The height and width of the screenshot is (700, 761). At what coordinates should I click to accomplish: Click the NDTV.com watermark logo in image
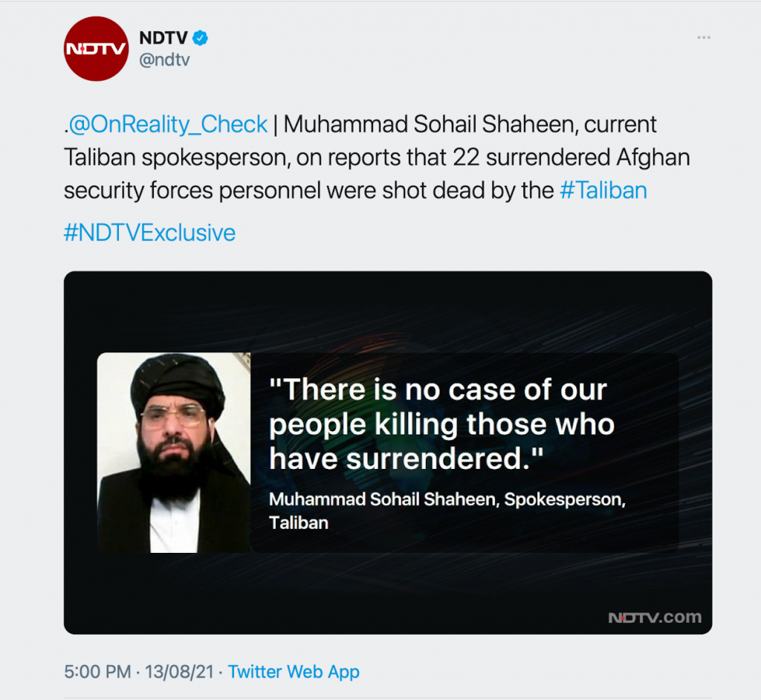[x=654, y=617]
